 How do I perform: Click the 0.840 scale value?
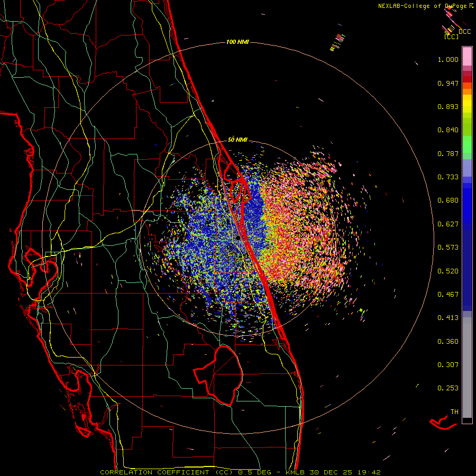[x=448, y=130]
